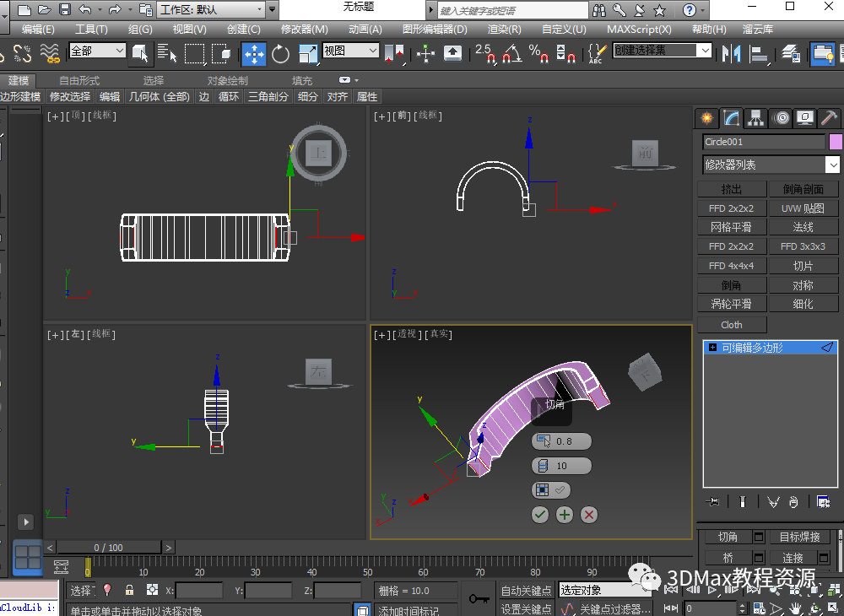Click the pin stack icon
844x616 pixels.
(x=713, y=502)
